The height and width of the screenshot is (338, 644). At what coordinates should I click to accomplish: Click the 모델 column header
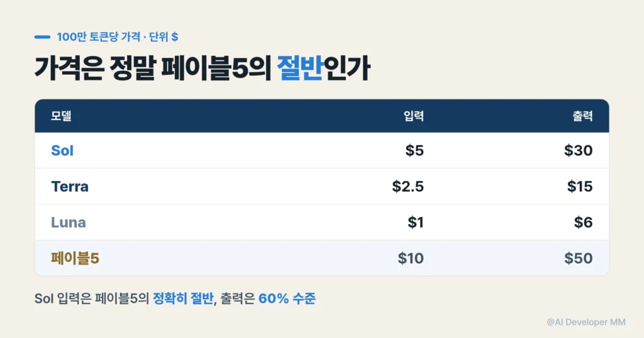pyautogui.click(x=61, y=116)
